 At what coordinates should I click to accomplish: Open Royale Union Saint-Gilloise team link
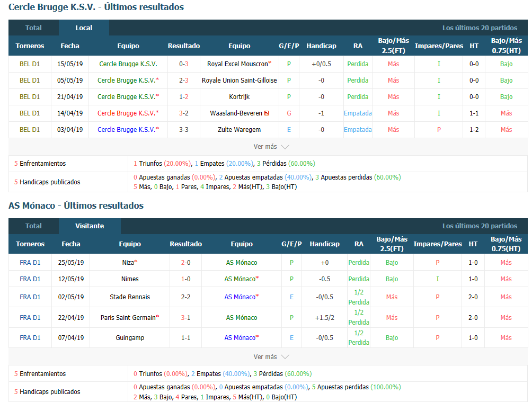point(239,81)
